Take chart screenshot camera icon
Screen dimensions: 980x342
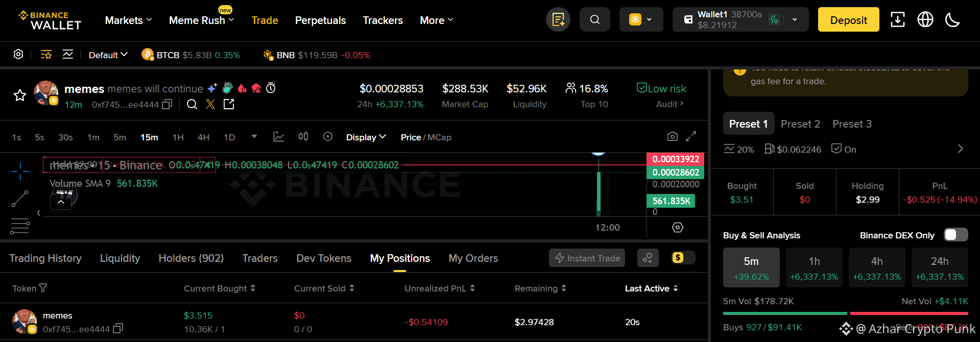673,137
